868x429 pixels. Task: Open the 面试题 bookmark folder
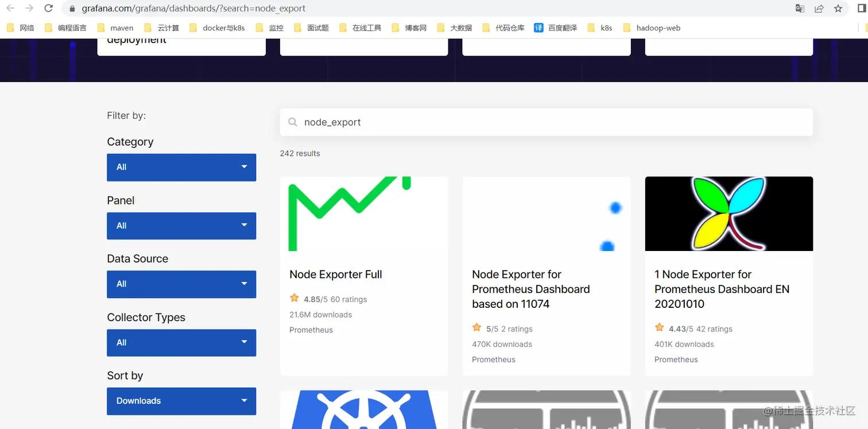(x=311, y=28)
